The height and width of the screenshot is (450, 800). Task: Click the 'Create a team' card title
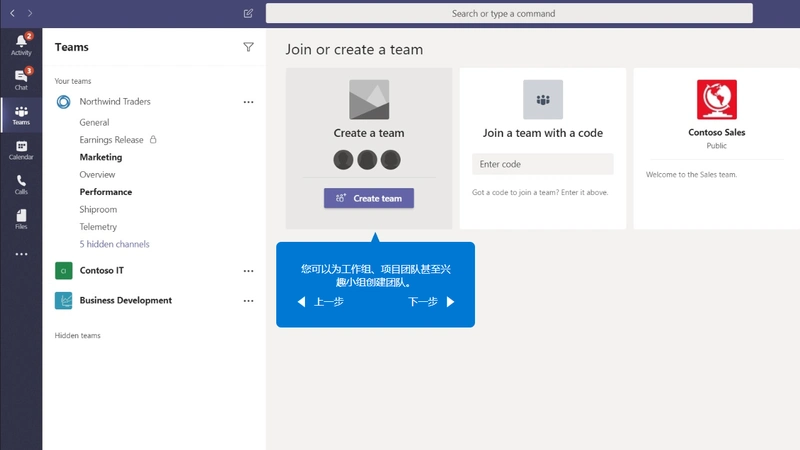(369, 133)
